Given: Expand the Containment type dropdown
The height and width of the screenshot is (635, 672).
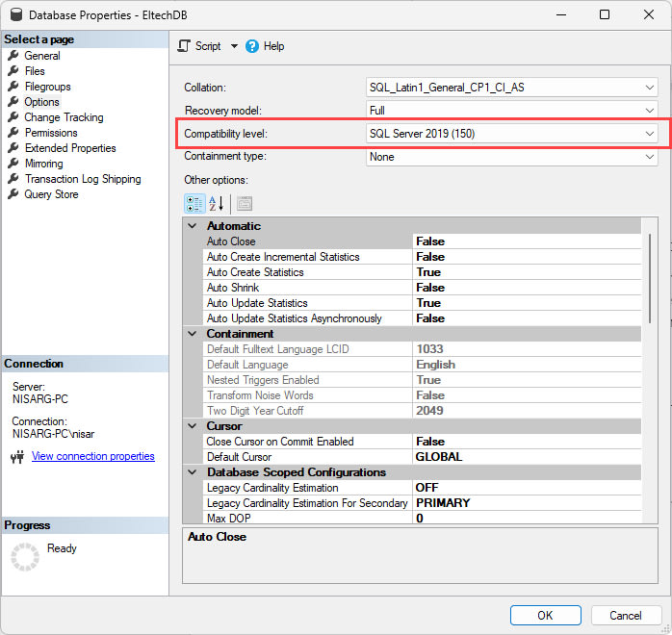Looking at the screenshot, I should coord(650,157).
